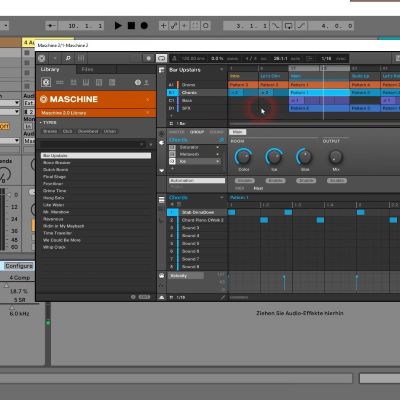Select Sounds file type icon in browser
Screen dimensions: 400x400
[x=73, y=82]
